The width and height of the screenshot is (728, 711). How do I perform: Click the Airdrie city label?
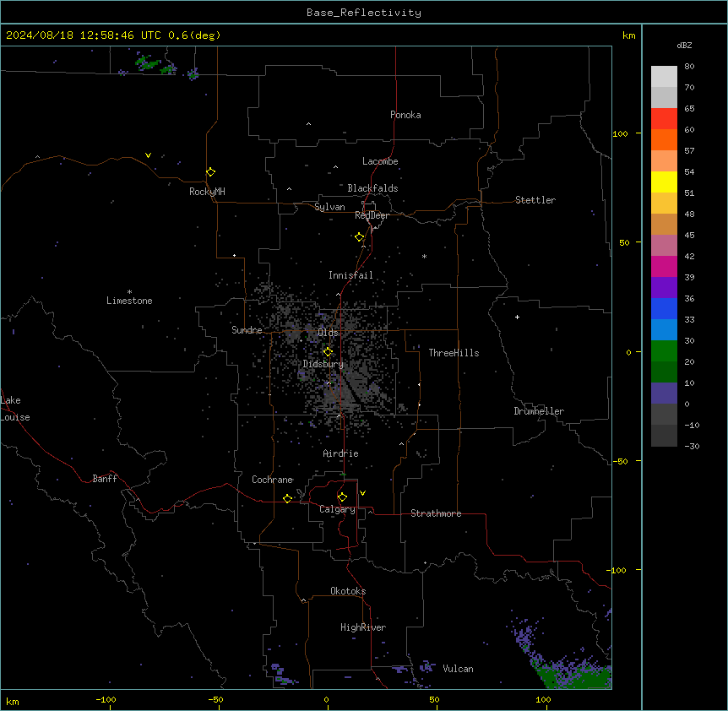pyautogui.click(x=341, y=454)
